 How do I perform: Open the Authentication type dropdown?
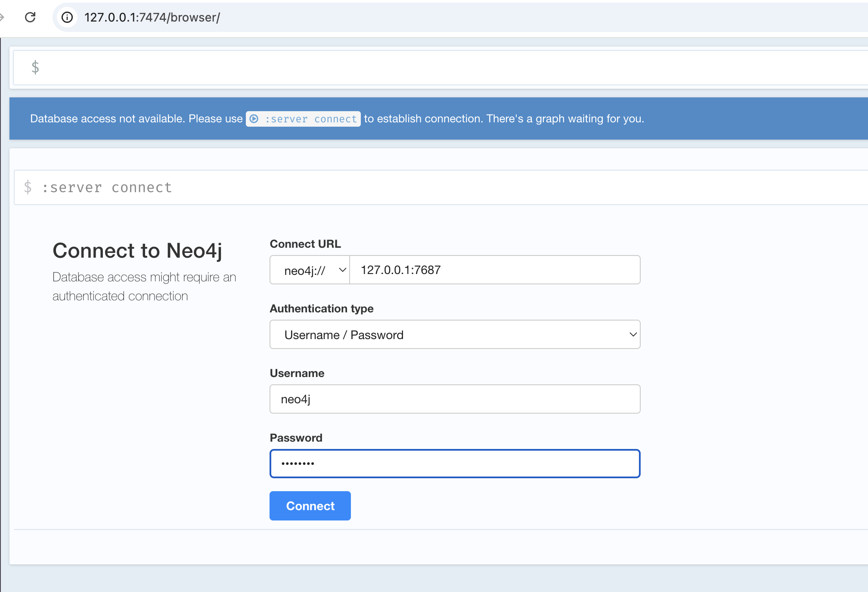455,334
